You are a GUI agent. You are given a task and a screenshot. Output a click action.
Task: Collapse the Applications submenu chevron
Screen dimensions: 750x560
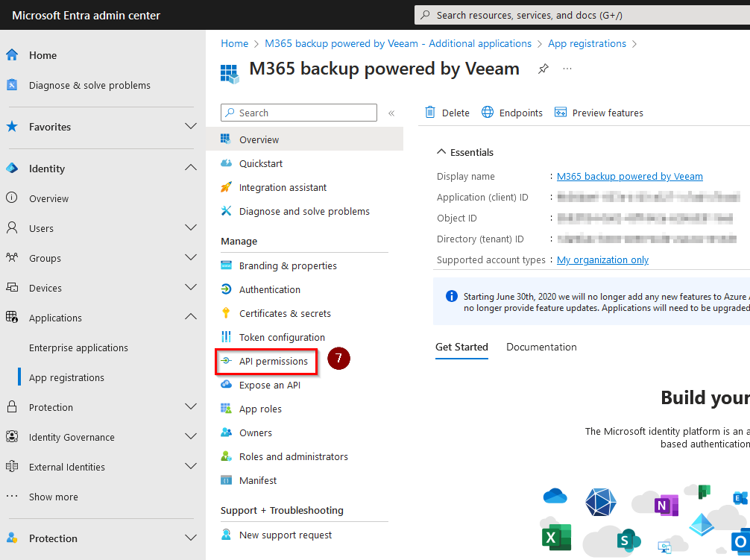coord(191,317)
